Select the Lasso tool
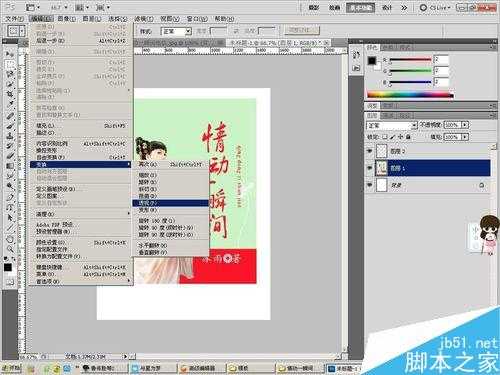 click(10, 74)
